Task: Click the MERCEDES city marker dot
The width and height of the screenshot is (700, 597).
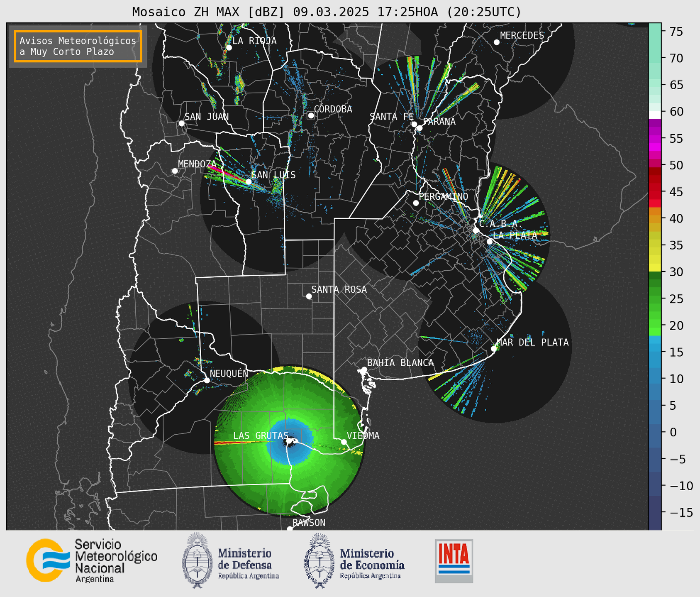Action: point(497,42)
